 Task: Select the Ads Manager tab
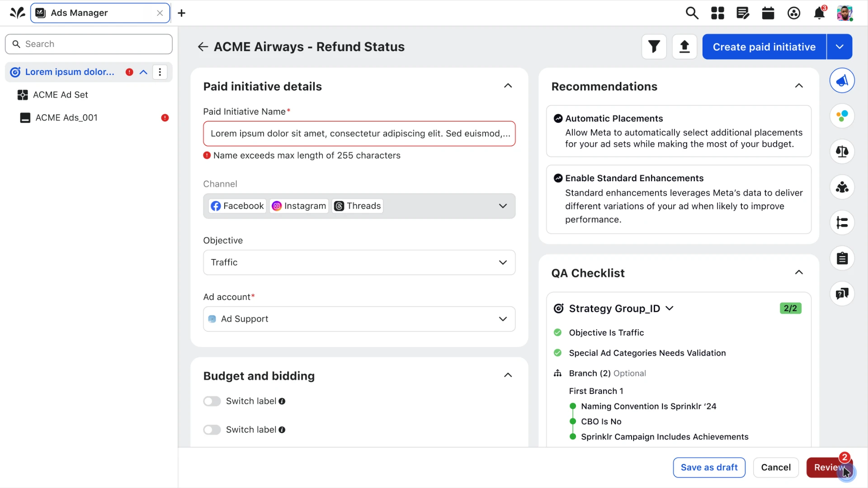(100, 13)
